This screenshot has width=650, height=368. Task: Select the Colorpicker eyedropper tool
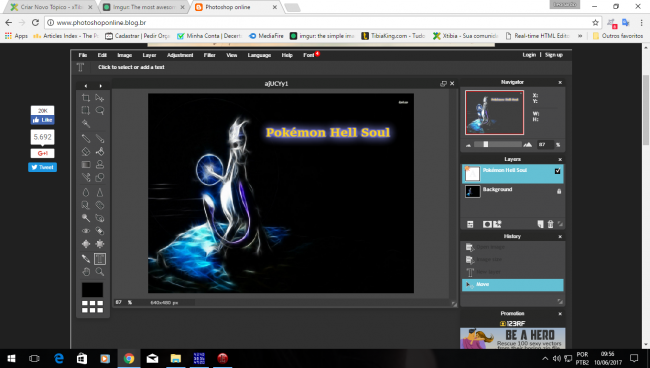coord(86,259)
